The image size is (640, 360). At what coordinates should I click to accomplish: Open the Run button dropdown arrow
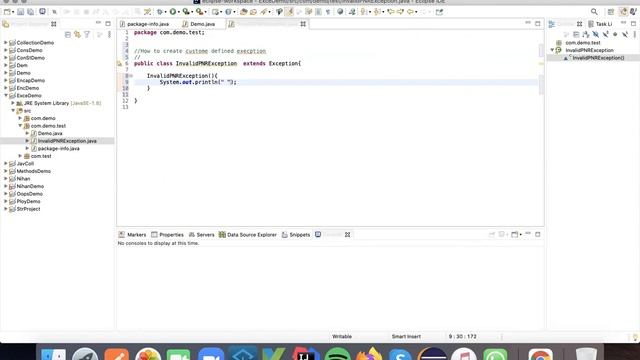point(179,12)
